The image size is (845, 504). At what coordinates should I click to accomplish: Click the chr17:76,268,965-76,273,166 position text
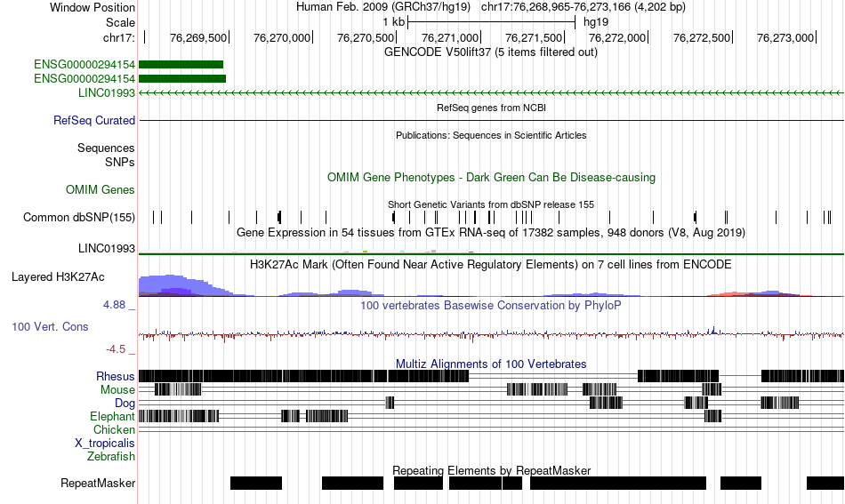583,7
